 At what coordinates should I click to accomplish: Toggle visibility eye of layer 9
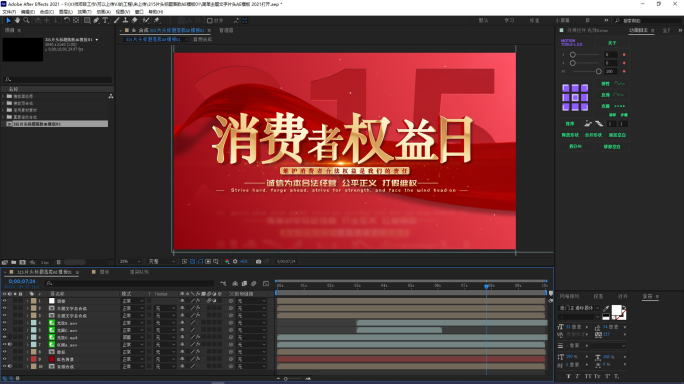4,359
